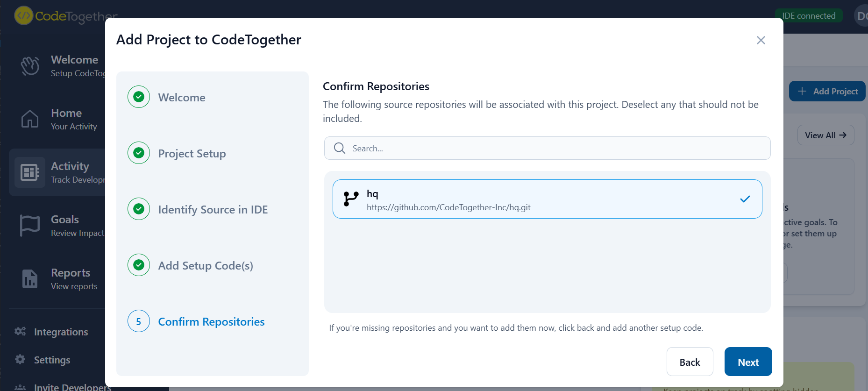Open the Reports document sidebar icon
868x391 pixels.
tap(30, 279)
